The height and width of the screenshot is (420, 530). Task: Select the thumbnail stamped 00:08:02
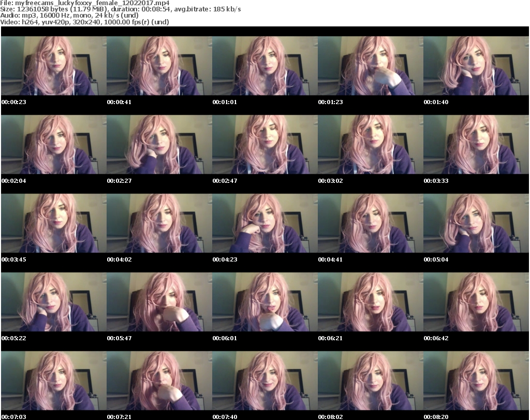(371, 381)
